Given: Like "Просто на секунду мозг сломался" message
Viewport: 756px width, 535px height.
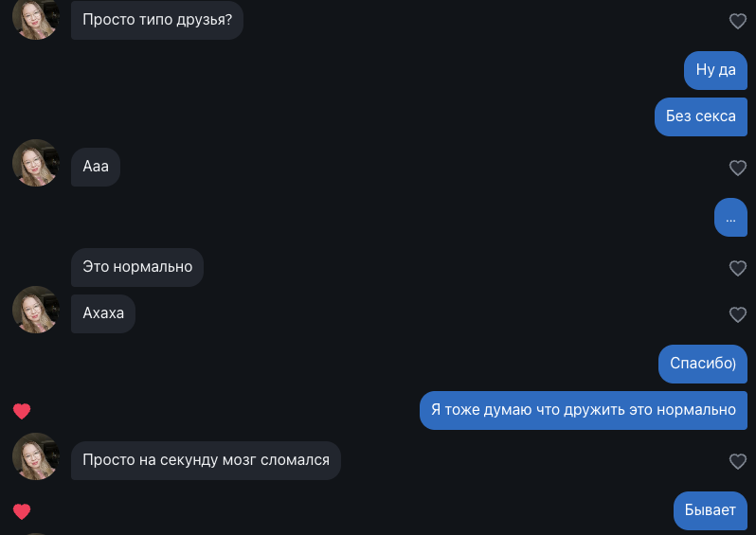Looking at the screenshot, I should point(738,462).
